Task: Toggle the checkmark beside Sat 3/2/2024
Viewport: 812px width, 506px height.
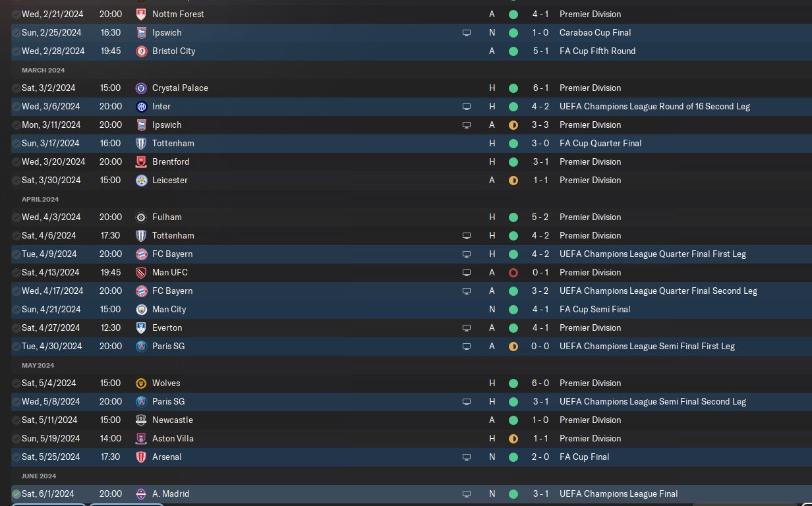Action: (16, 88)
